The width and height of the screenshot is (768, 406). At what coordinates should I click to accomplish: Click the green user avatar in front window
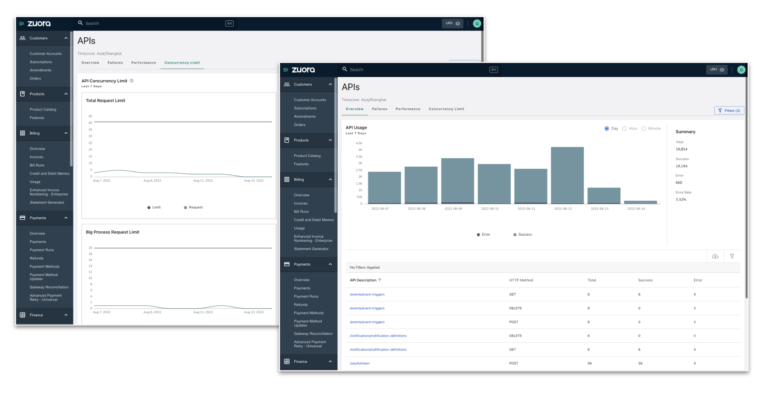[741, 70]
